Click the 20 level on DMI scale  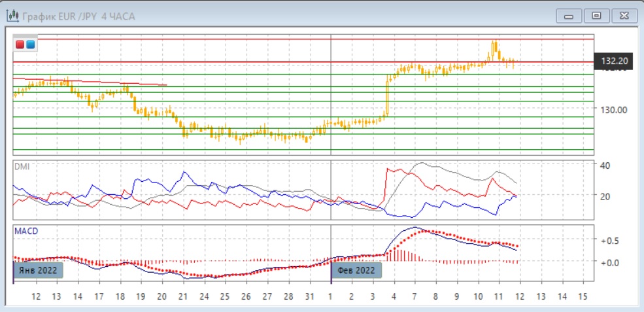605,196
